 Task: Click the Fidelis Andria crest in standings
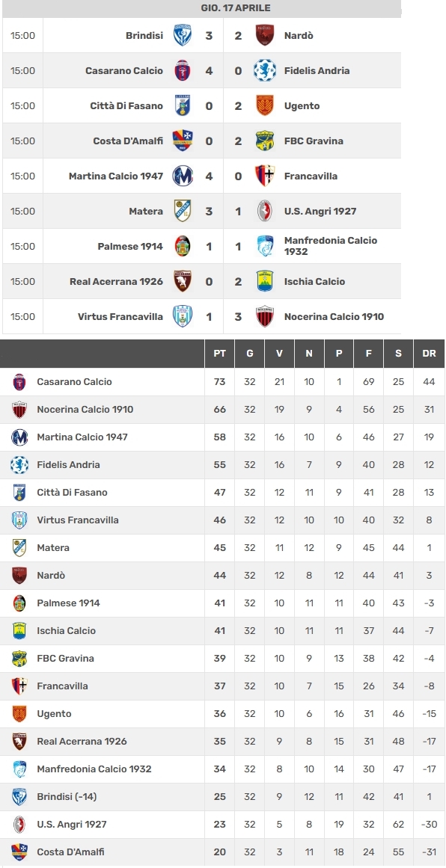pos(19,465)
